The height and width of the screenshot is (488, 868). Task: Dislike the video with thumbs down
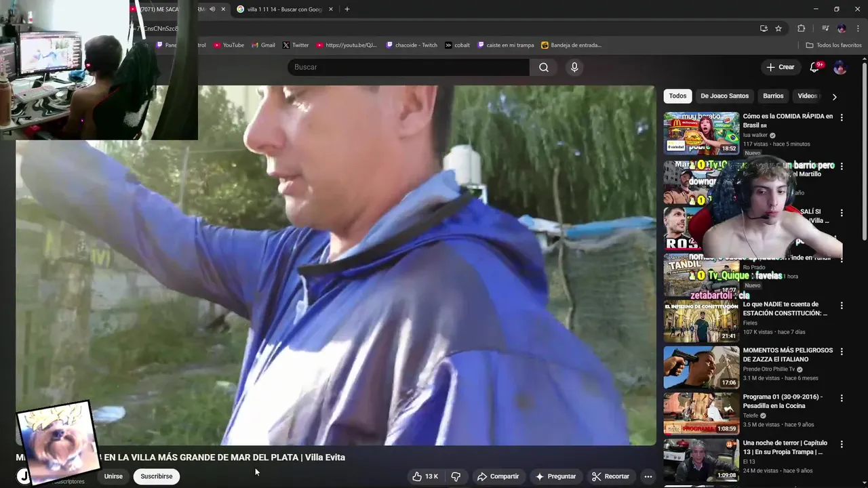pyautogui.click(x=456, y=476)
